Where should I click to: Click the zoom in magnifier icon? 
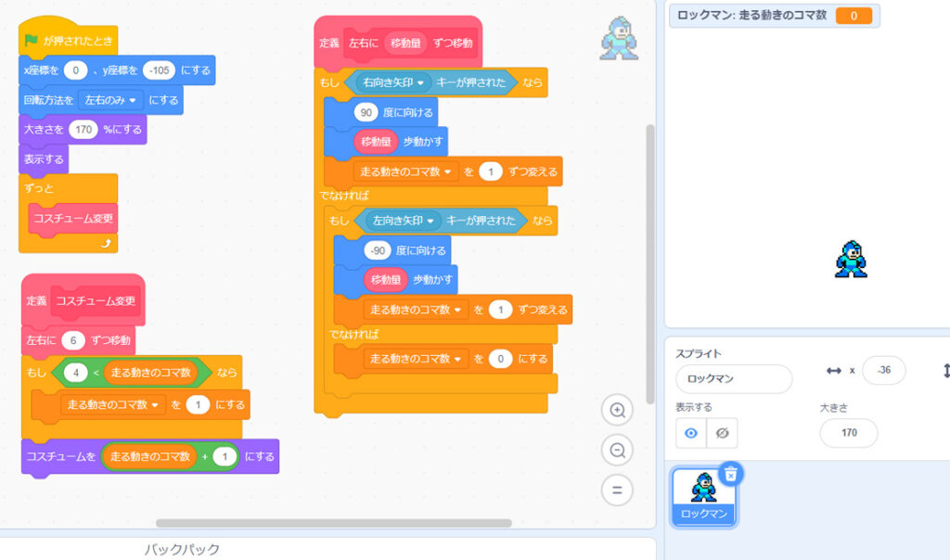tap(617, 410)
